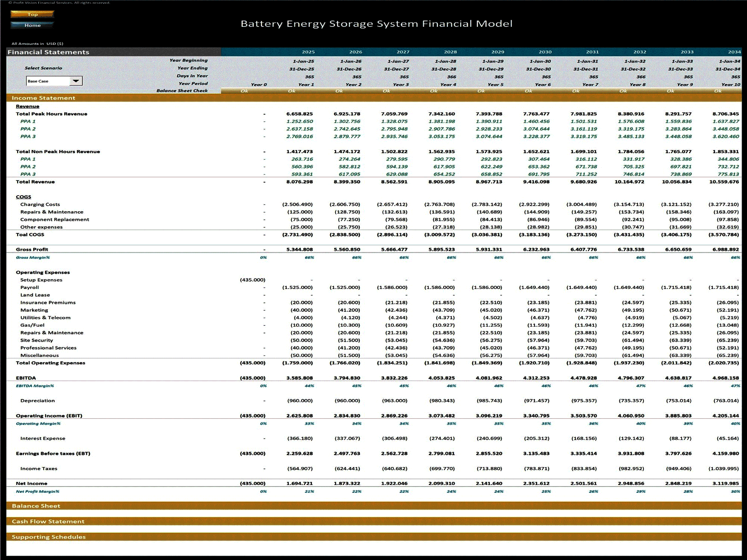Screen dimensions: 747x560
Task: Select 2025 Total Peak Hours value 6.658.825
Action: click(300, 114)
